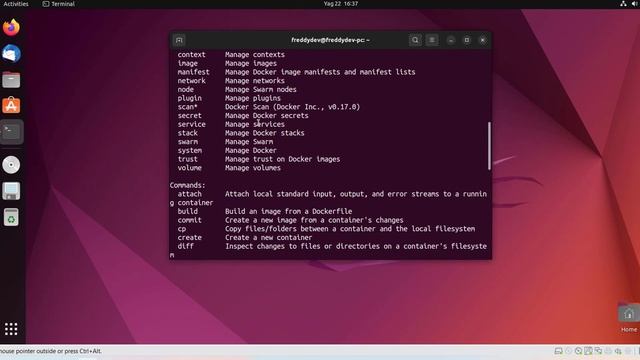This screenshot has width=640, height=360.
Task: Click the 'plugin' command name
Action: [189, 98]
